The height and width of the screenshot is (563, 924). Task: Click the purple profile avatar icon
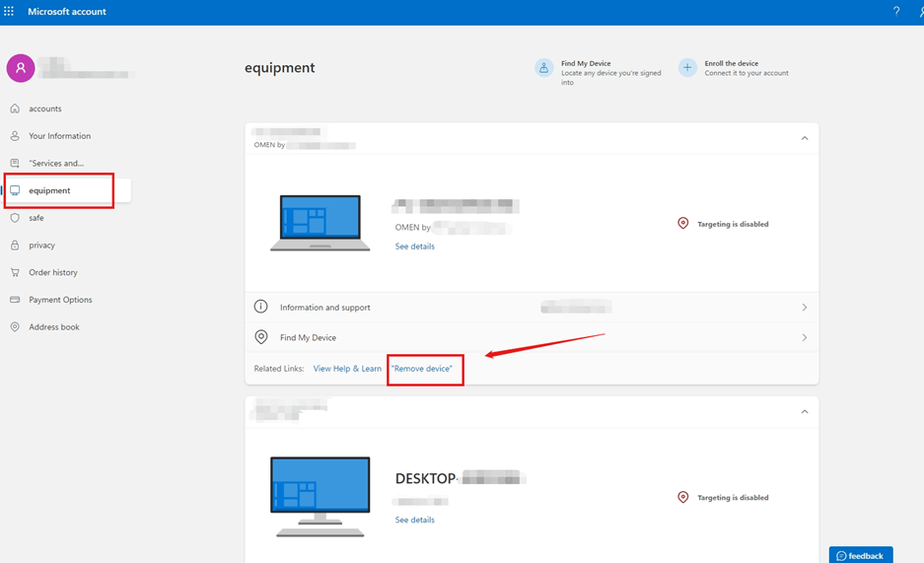tap(21, 68)
